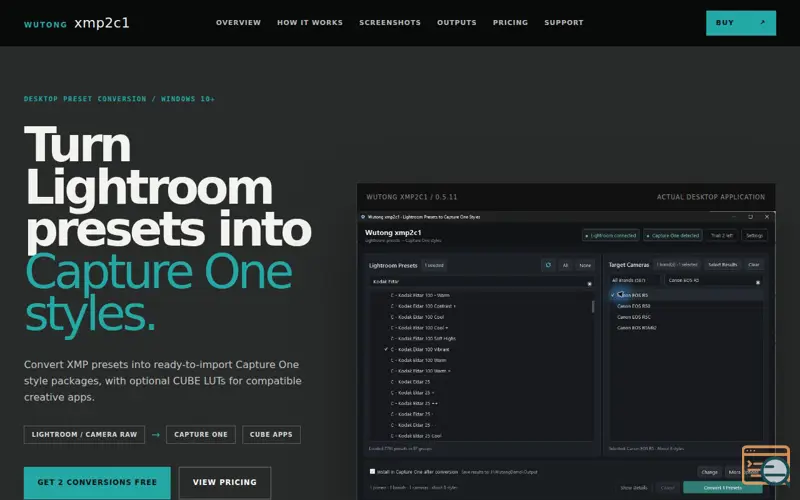
Task: Click Select Results in Target Cameras
Action: tap(722, 265)
